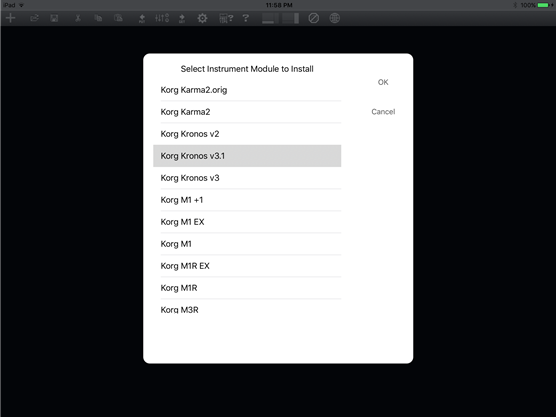Pick the Korg Kronos v3 module

[x=247, y=178]
